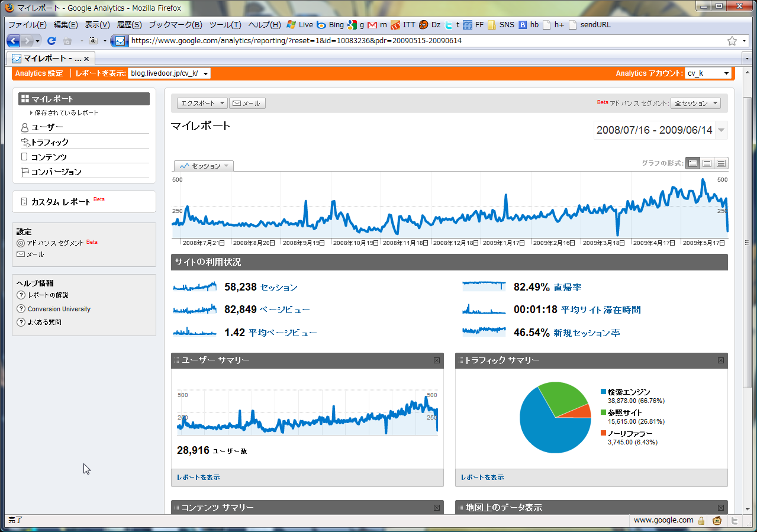
Task: Open the Dz bookmark
Action: pos(430,25)
